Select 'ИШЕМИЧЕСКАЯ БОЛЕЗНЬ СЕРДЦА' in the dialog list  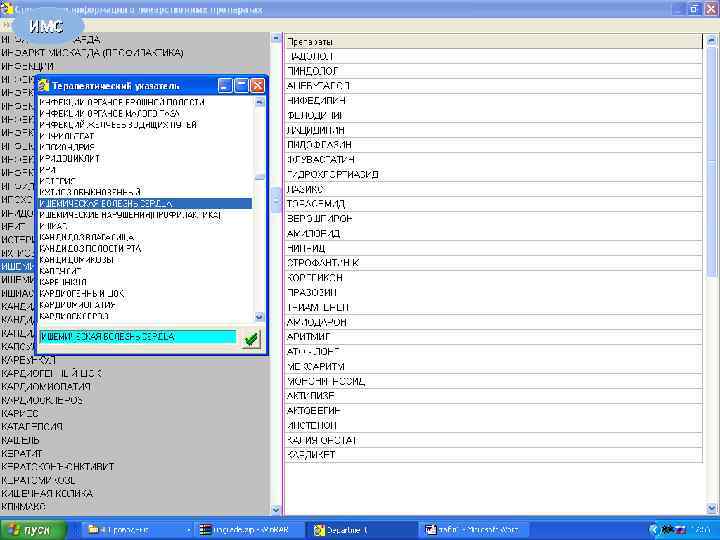point(145,203)
